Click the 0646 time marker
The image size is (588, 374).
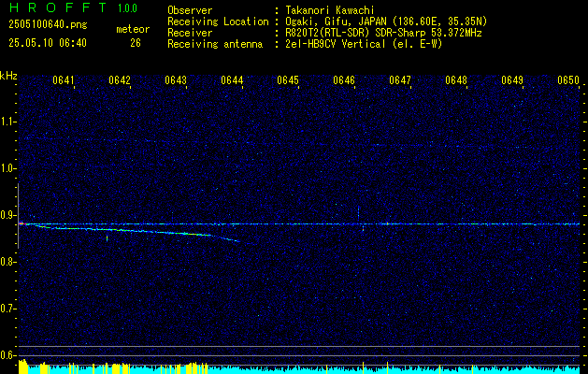point(344,80)
